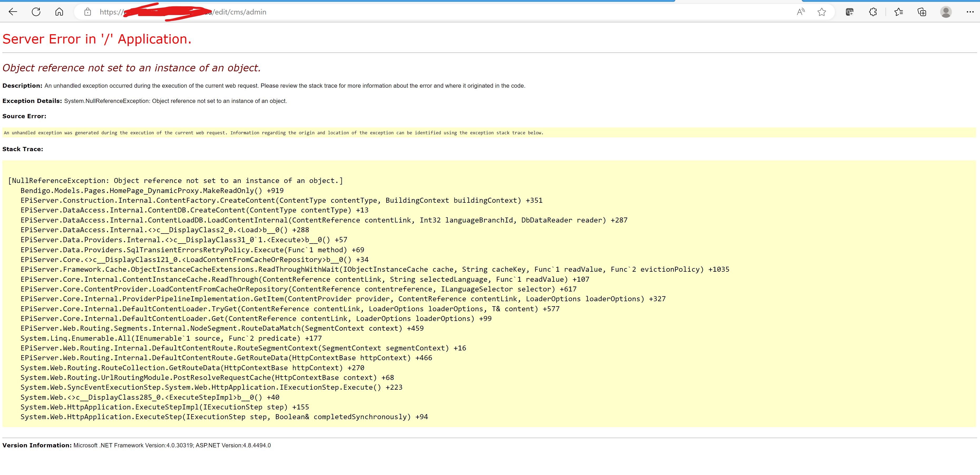Go back to the previous page

pyautogui.click(x=13, y=12)
